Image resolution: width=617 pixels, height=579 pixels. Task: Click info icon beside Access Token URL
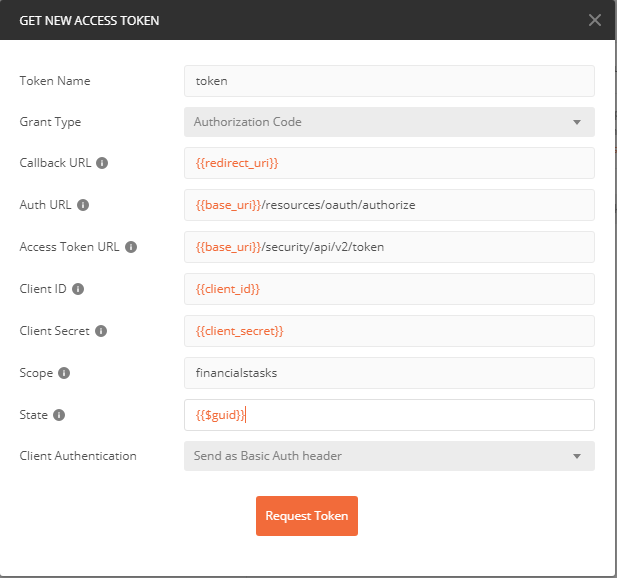131,247
